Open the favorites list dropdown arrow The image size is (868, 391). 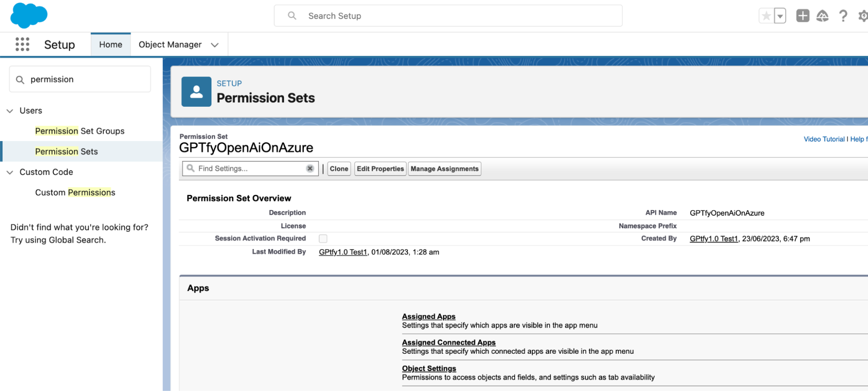point(780,16)
